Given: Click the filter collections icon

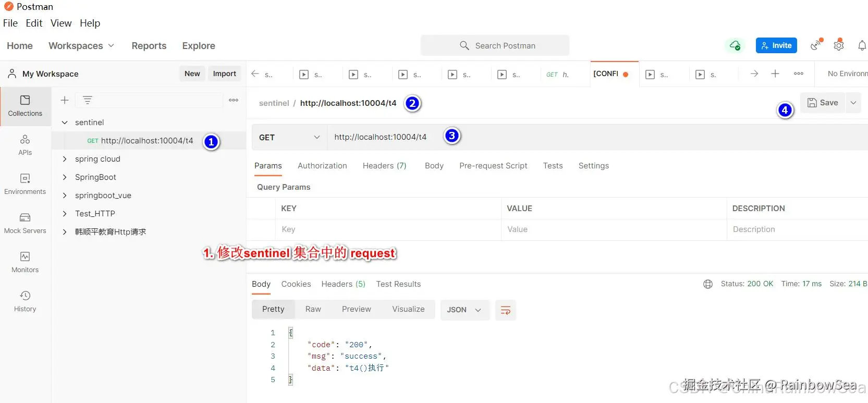Looking at the screenshot, I should 88,100.
